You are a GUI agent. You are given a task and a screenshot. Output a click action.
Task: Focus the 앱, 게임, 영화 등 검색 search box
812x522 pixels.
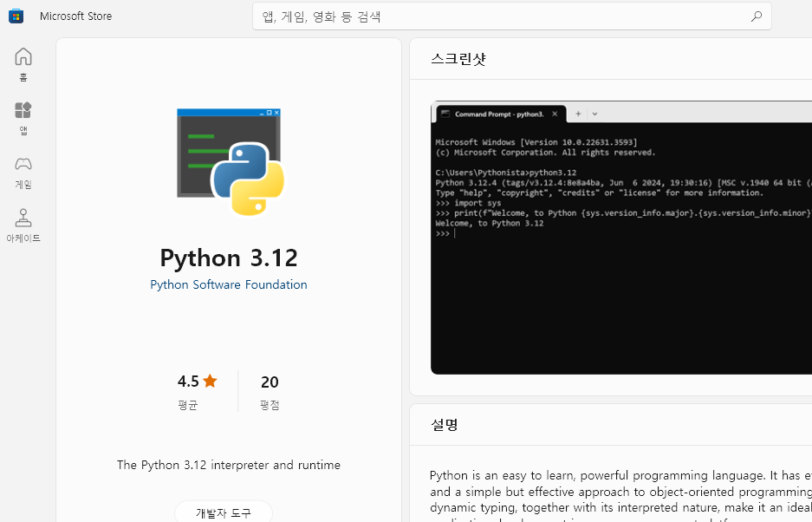[511, 16]
